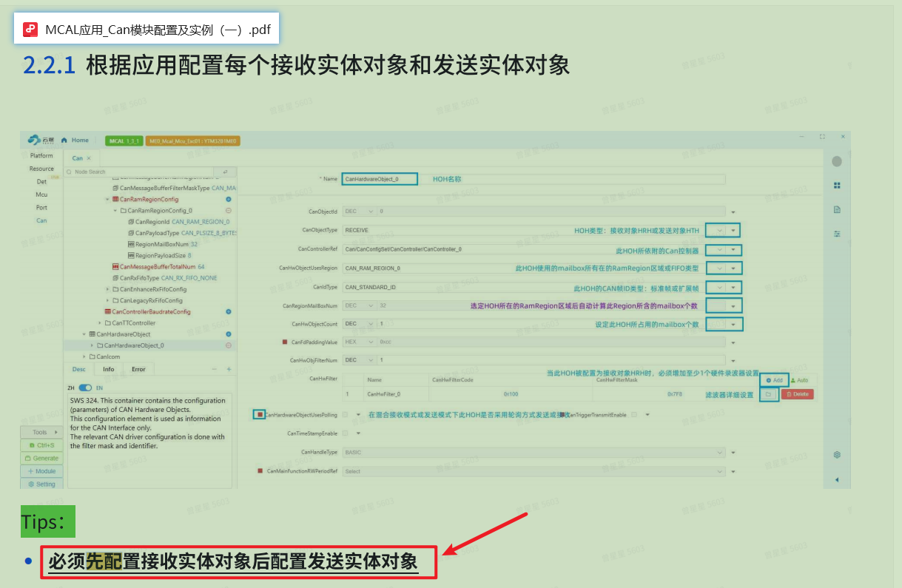Click the Ctrl+S save button

point(41,445)
